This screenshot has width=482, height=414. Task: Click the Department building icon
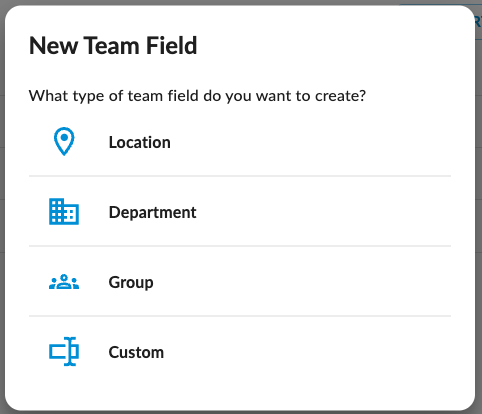coord(64,212)
